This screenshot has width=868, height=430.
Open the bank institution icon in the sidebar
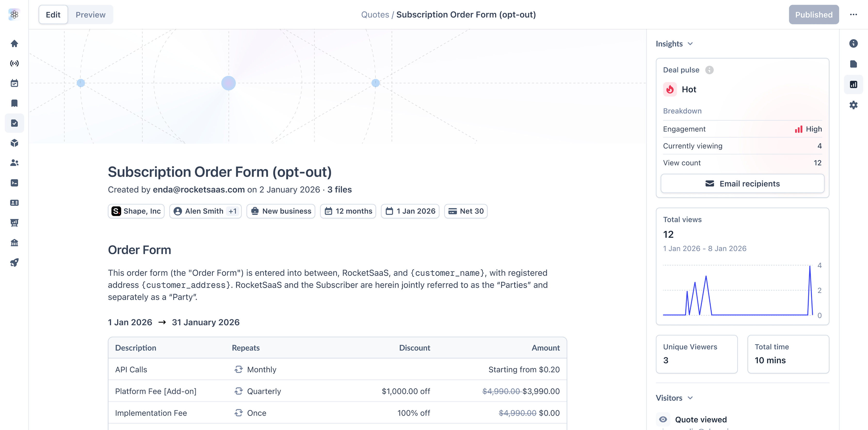click(14, 242)
